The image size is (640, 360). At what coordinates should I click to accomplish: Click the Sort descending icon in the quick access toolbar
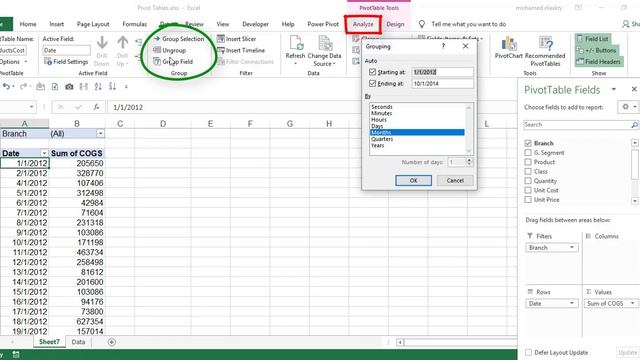112,87
